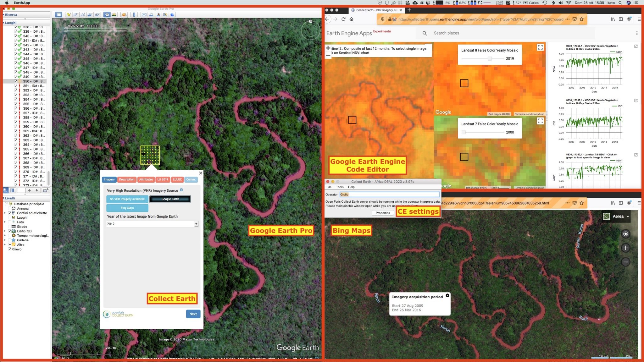
Task: Click the Email icon in the toolbar
Action: (x=144, y=14)
